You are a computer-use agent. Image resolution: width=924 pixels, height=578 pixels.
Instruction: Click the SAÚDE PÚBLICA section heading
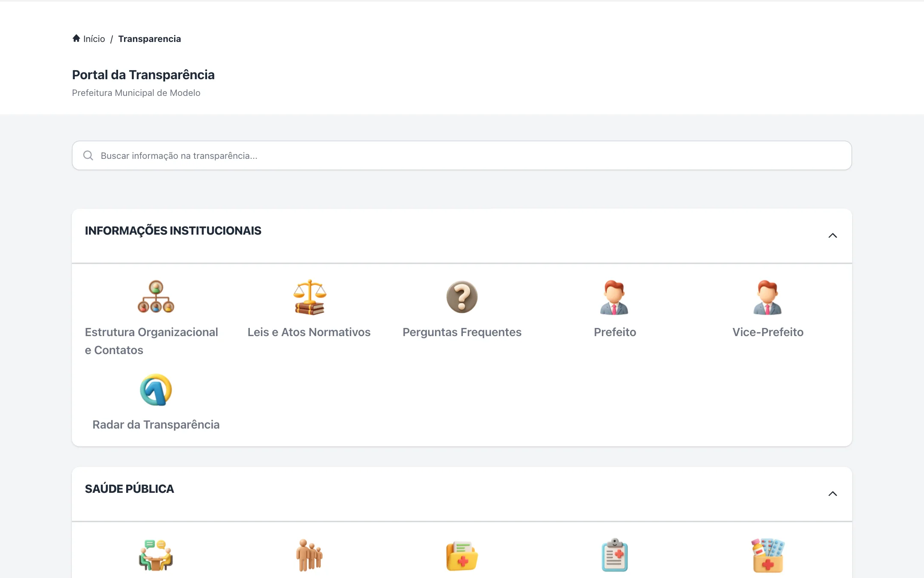130,489
